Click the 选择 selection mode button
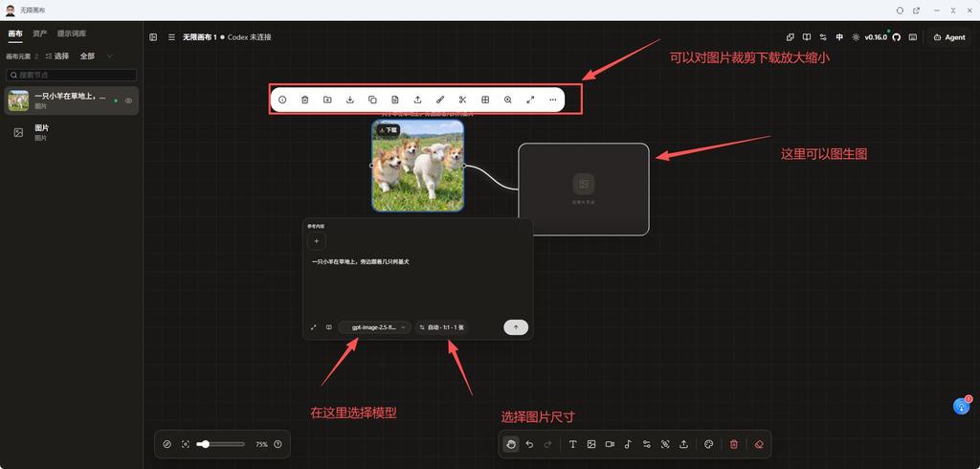 tap(57, 56)
